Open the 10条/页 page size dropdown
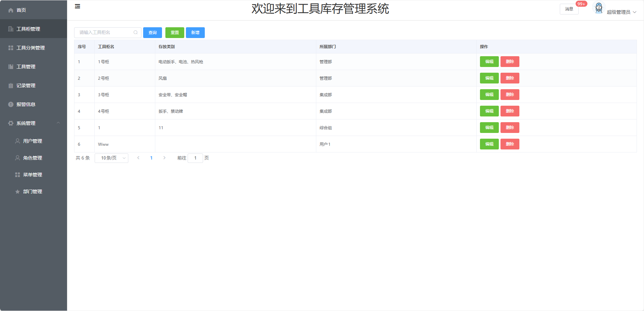The height and width of the screenshot is (311, 644). (x=111, y=158)
